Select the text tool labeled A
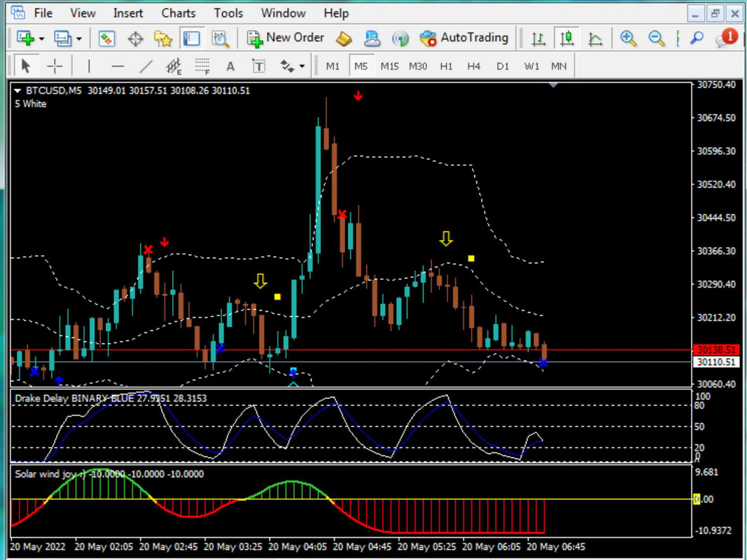Image resolution: width=747 pixels, height=560 pixels. pyautogui.click(x=230, y=66)
